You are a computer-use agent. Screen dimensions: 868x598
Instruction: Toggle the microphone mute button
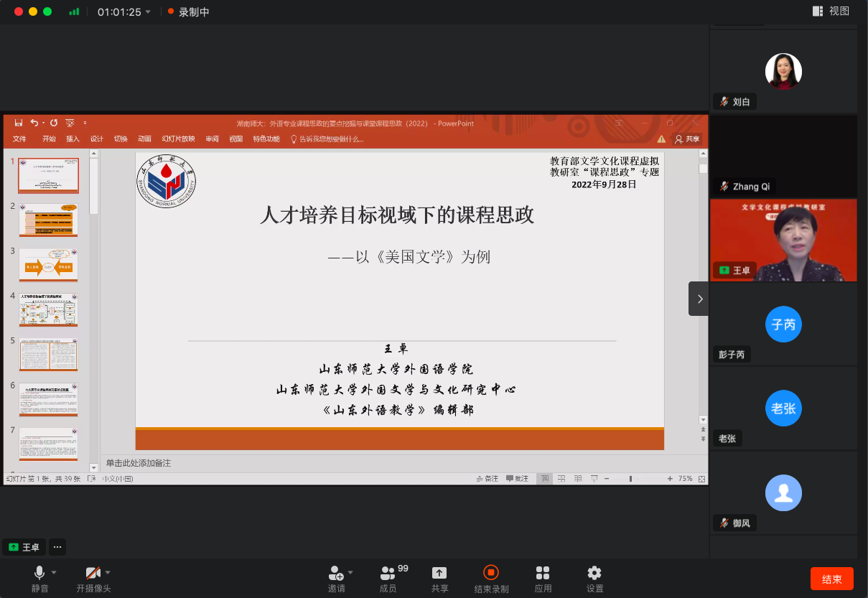(39, 573)
